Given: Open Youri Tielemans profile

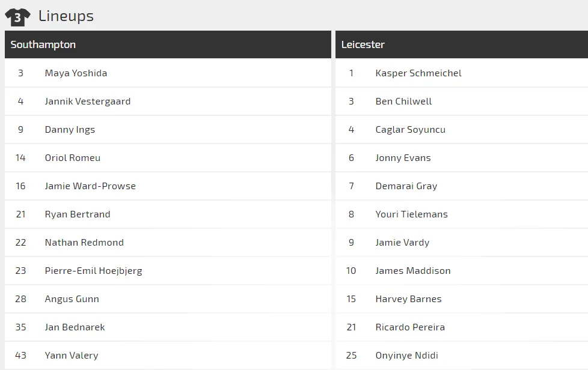Looking at the screenshot, I should (x=411, y=214).
